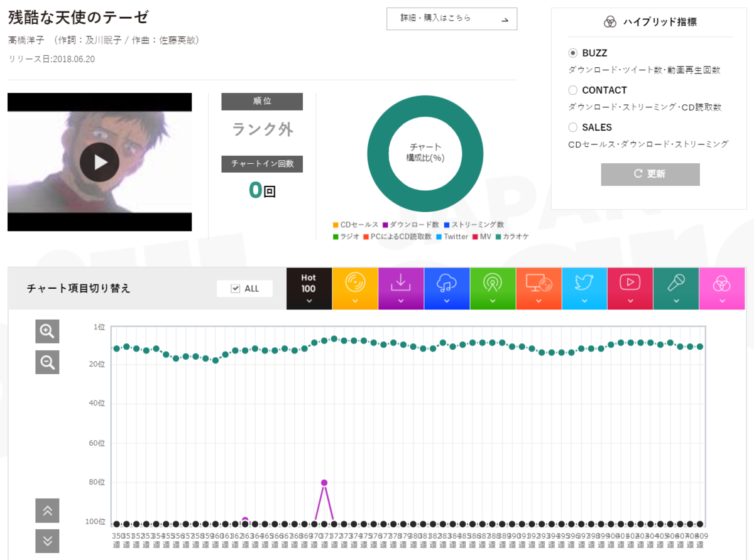Viewport: 754px width, 560px height.
Task: Click the double up chevron button beside the chart
Action: [47, 511]
